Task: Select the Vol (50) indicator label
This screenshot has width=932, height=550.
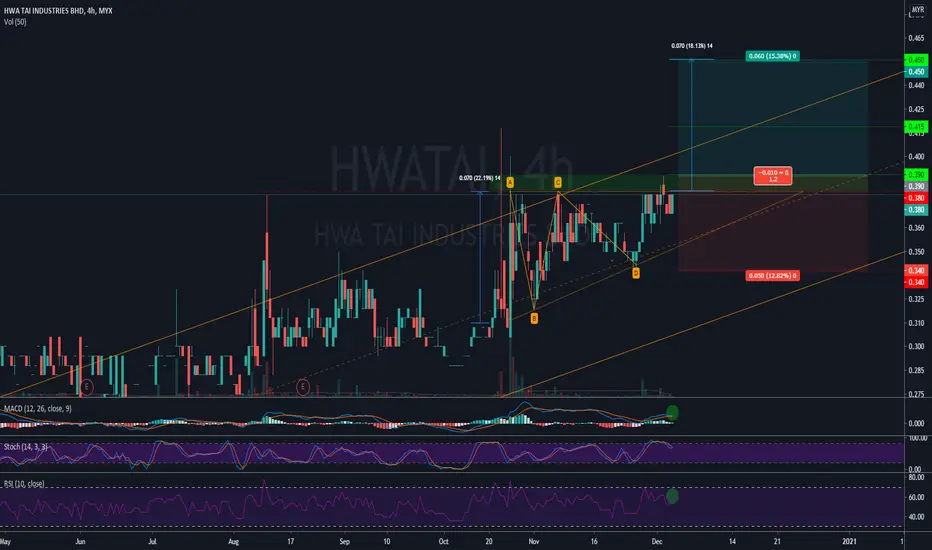Action: point(15,22)
